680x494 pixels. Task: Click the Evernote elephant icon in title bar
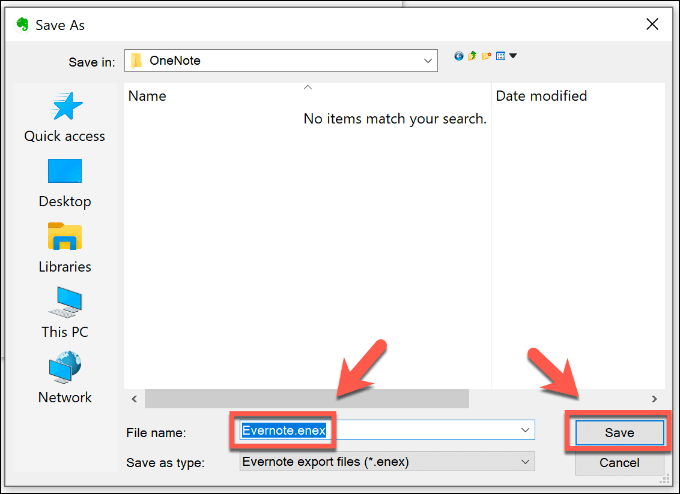(x=22, y=25)
